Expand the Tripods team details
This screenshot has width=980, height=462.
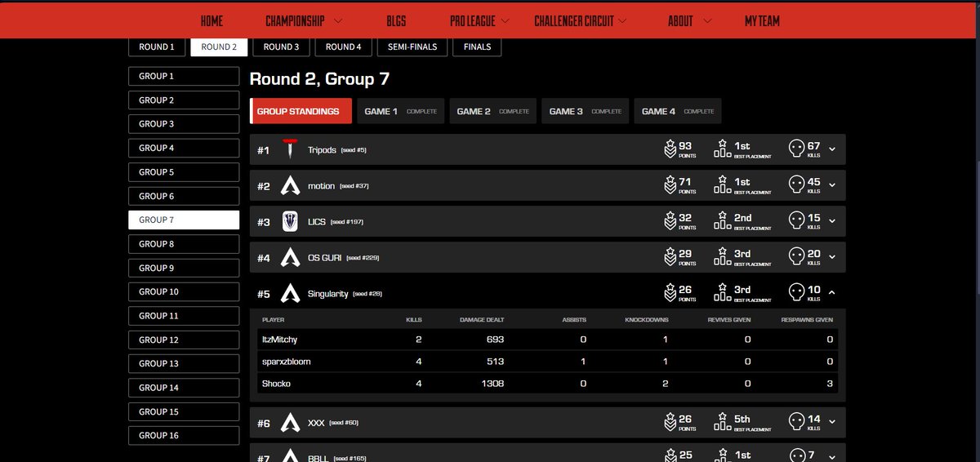click(x=832, y=149)
